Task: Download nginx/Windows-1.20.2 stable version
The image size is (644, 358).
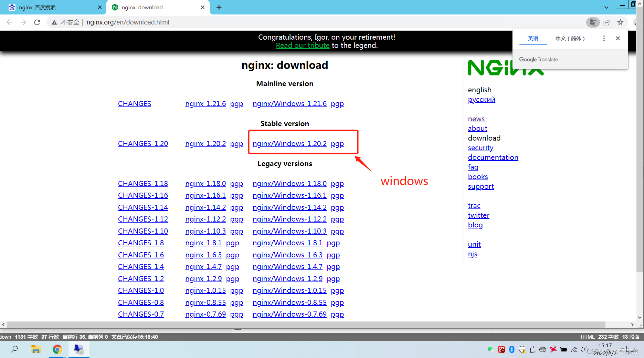Action: tap(289, 144)
